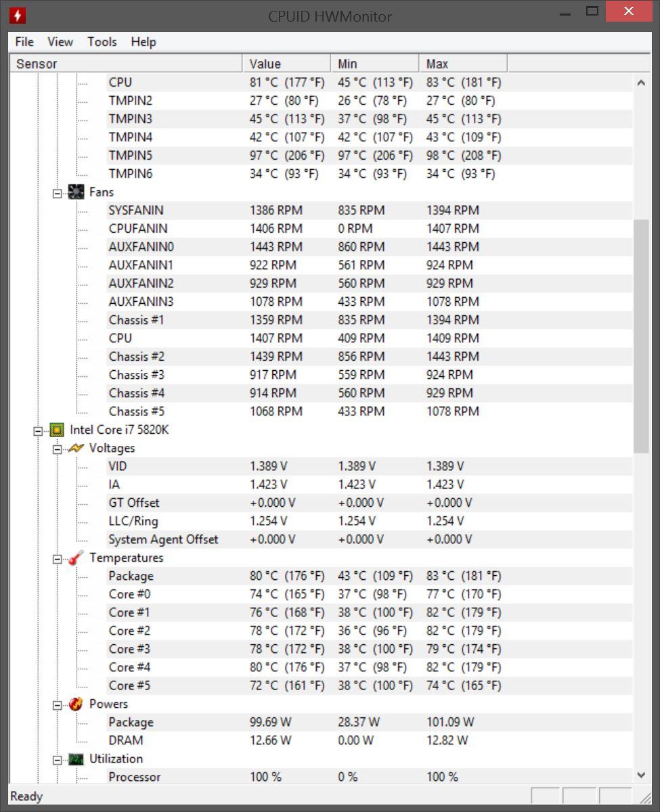Collapse the Fans tree node
This screenshot has width=660, height=812.
(x=58, y=193)
